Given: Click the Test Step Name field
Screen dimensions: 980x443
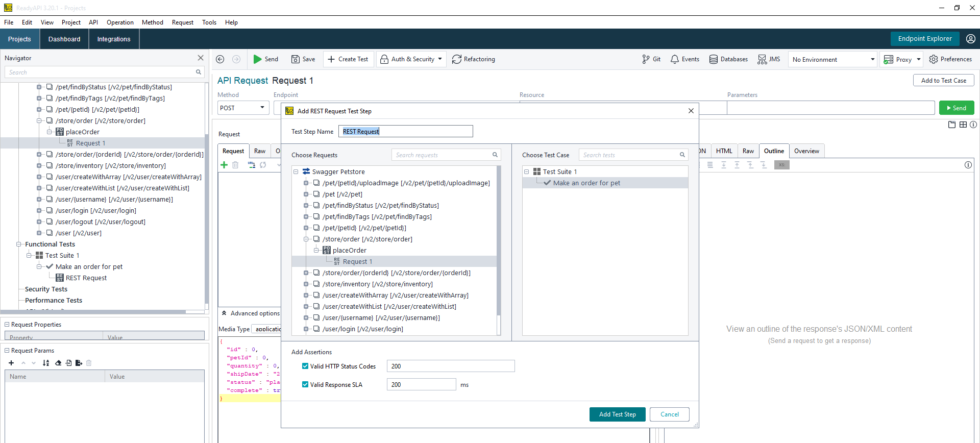Looking at the screenshot, I should tap(406, 131).
